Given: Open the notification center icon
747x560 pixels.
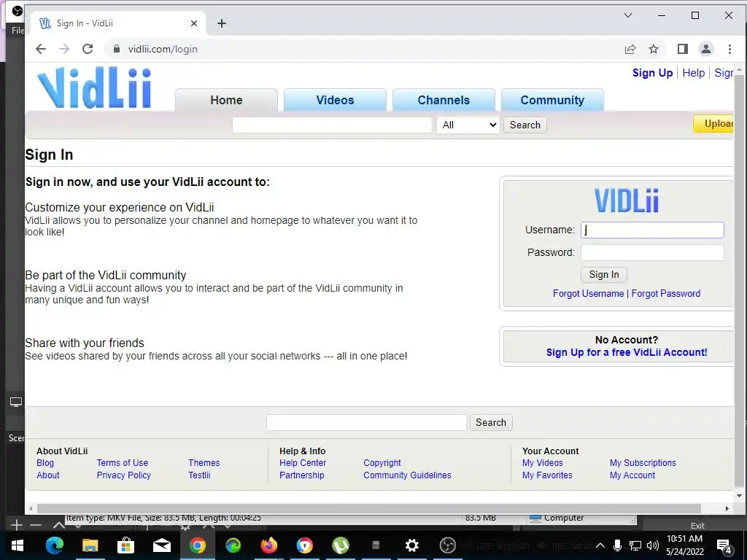Looking at the screenshot, I should point(724,545).
